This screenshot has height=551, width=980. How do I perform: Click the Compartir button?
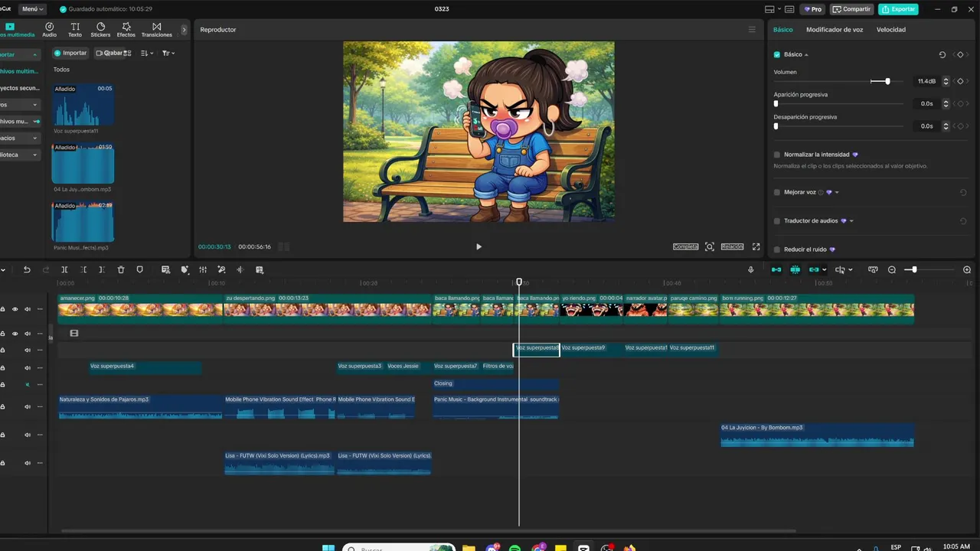(851, 9)
